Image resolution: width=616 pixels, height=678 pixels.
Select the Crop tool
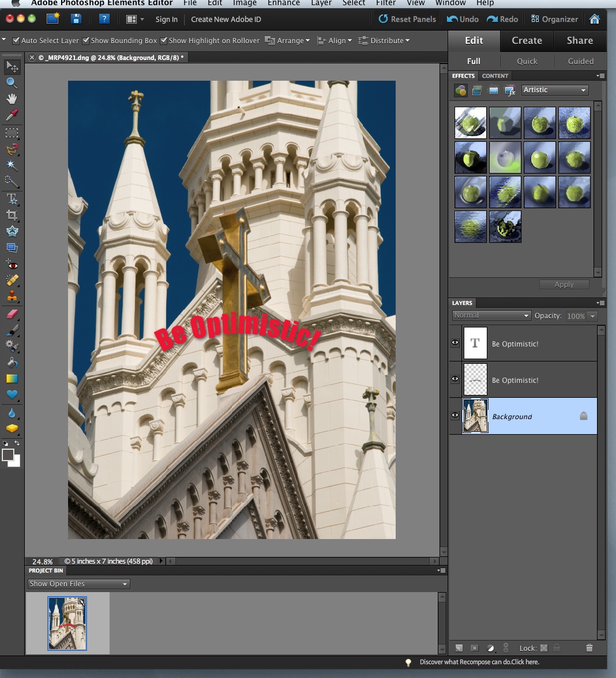[12, 215]
